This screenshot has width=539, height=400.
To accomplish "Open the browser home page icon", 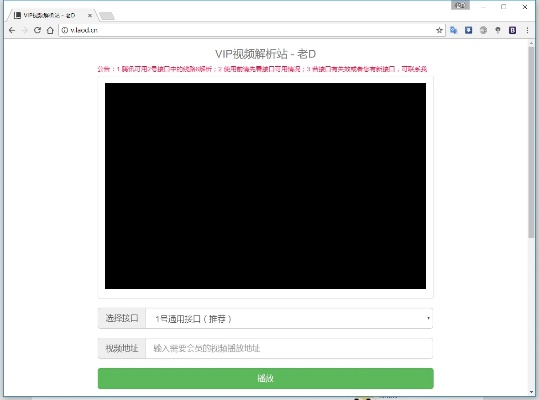I will (50, 30).
